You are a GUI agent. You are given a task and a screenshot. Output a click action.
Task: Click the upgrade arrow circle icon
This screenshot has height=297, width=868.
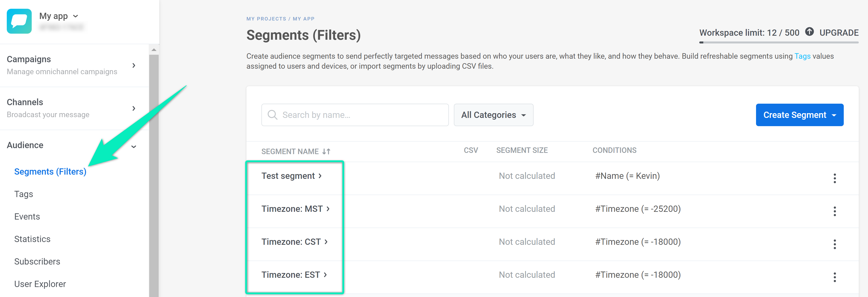click(809, 32)
